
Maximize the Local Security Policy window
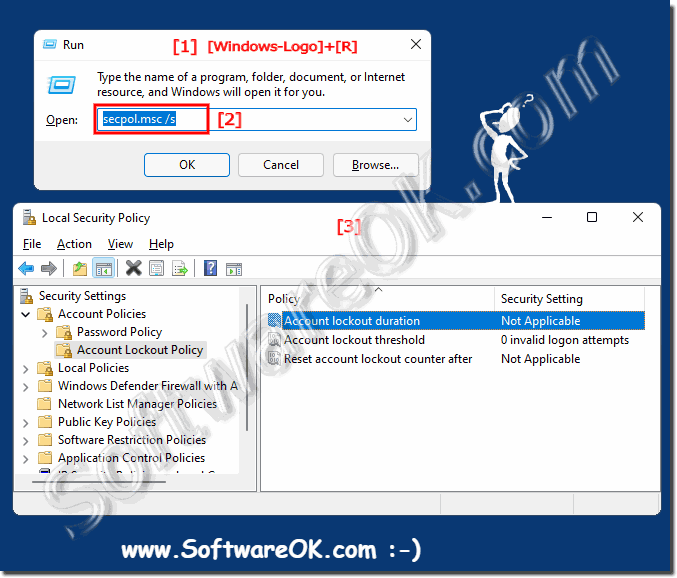coord(592,217)
